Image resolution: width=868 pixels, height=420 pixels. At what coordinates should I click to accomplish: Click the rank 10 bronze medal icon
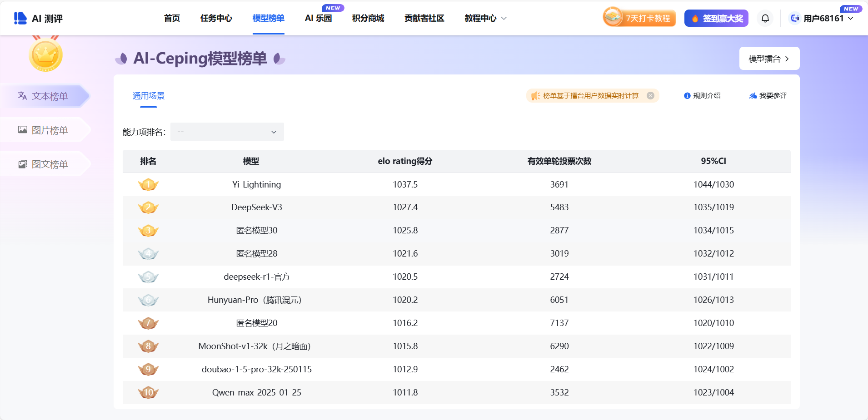pyautogui.click(x=148, y=393)
